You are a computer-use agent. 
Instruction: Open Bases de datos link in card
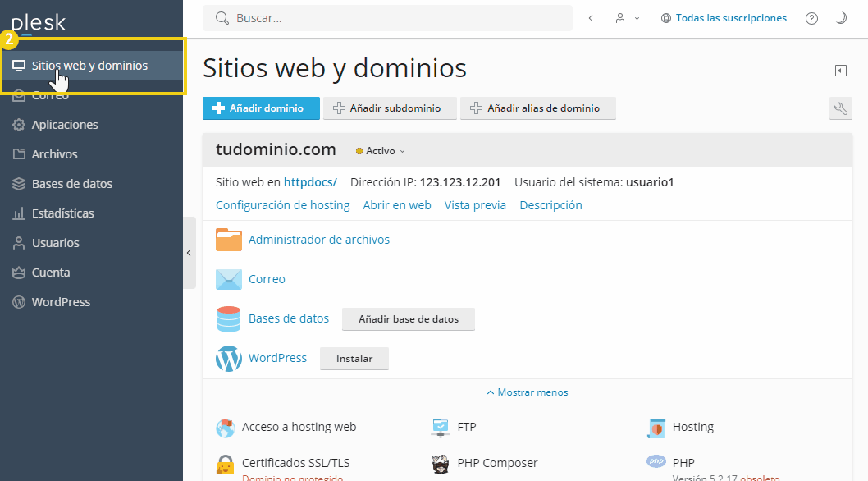289,318
